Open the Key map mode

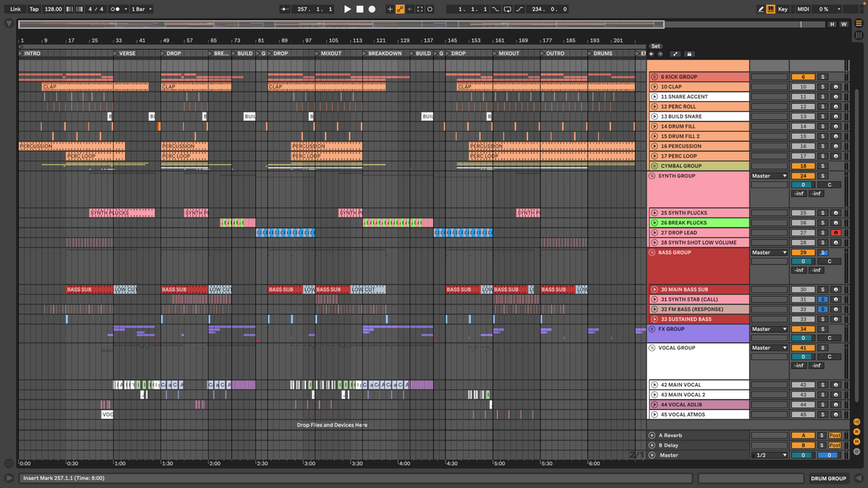click(783, 9)
